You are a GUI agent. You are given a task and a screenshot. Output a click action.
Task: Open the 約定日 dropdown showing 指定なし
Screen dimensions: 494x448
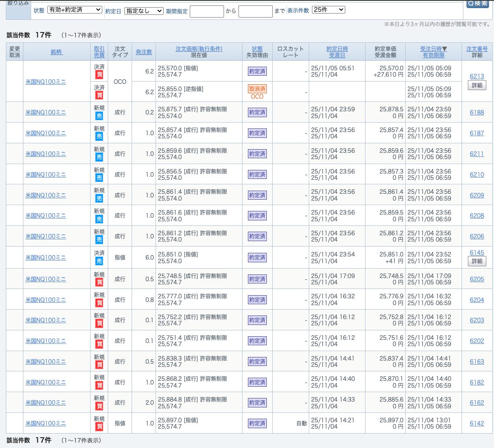144,11
